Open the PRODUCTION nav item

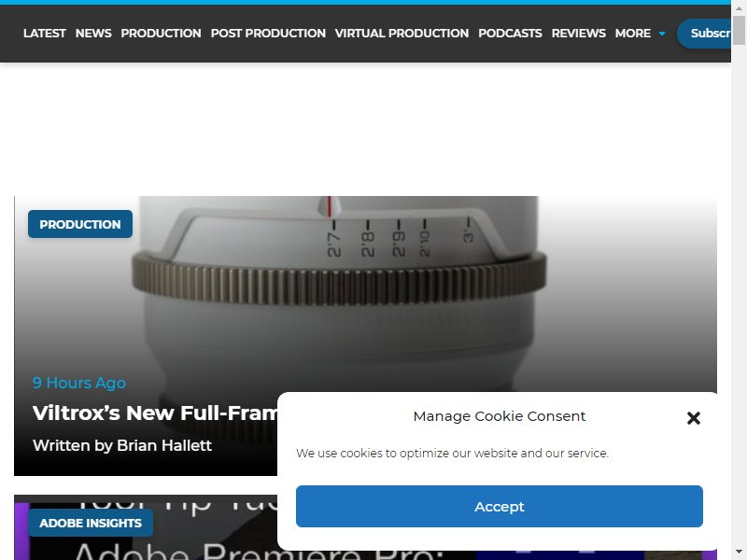[161, 34]
